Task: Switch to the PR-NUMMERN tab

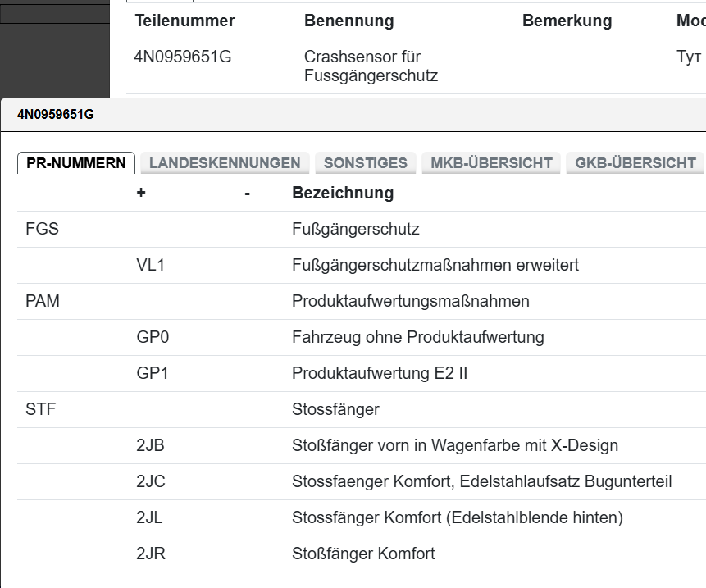Action: tap(76, 163)
